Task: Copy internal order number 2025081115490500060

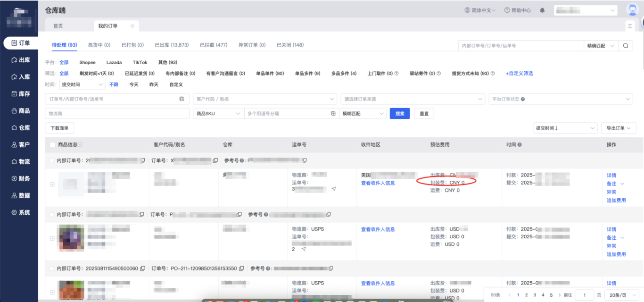Action: click(142, 268)
